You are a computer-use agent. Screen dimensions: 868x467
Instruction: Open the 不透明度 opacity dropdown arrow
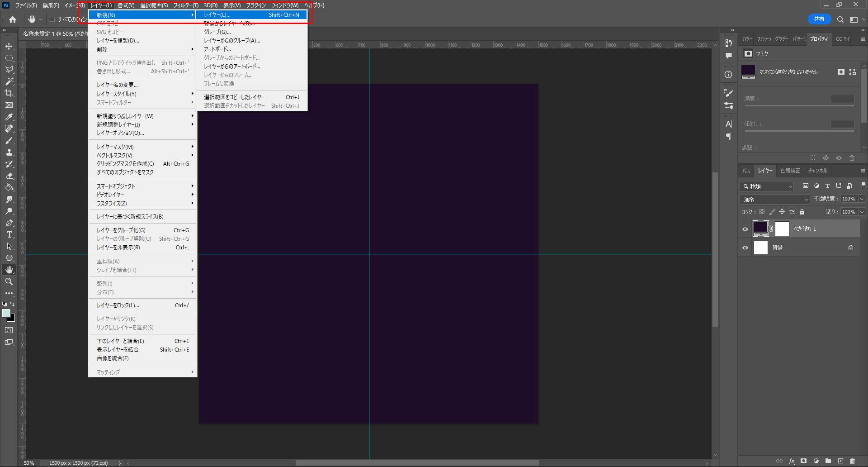862,199
